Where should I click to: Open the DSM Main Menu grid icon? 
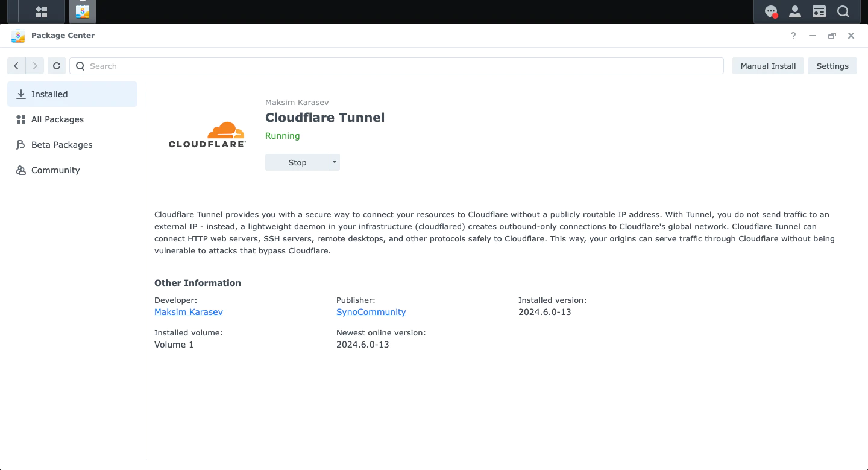[x=42, y=11]
